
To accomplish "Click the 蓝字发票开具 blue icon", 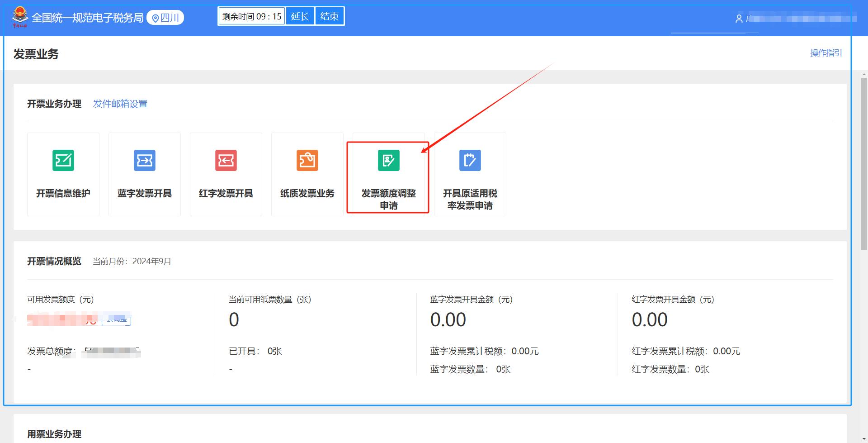I will (x=145, y=161).
